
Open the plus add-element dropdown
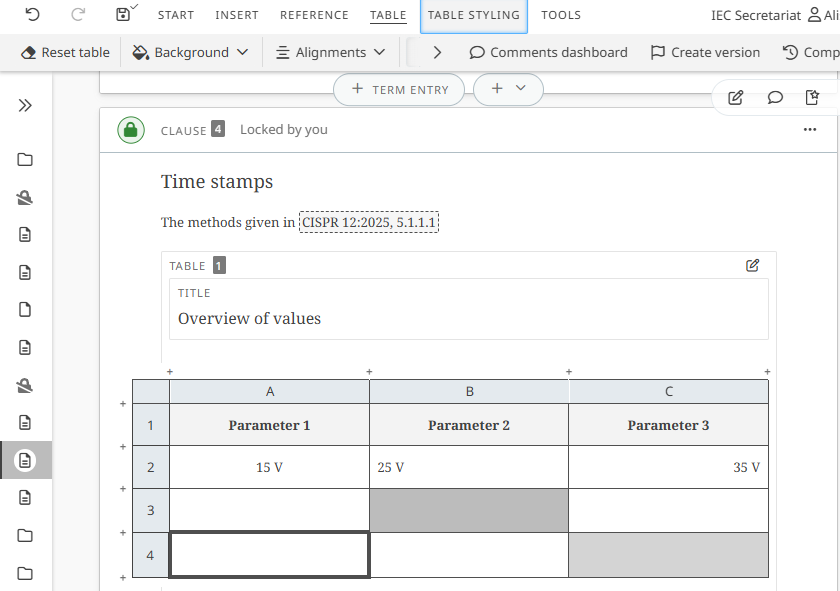[x=508, y=89]
